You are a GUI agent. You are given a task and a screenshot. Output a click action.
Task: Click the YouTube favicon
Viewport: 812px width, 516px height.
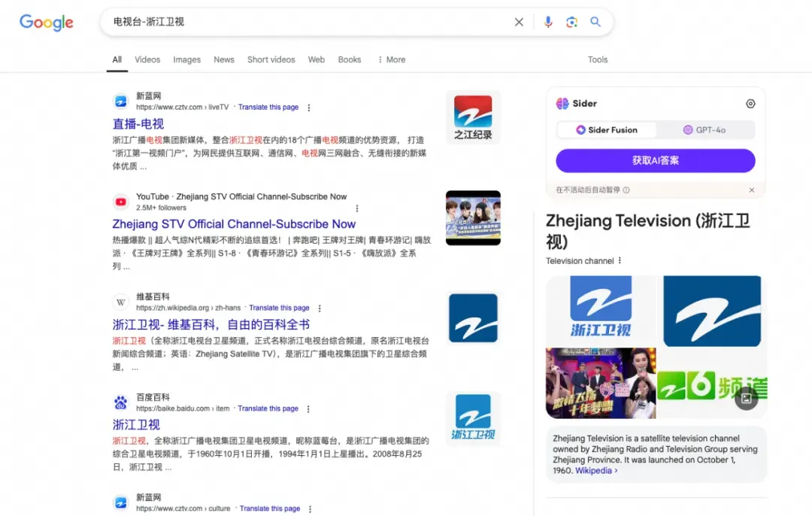pyautogui.click(x=120, y=202)
